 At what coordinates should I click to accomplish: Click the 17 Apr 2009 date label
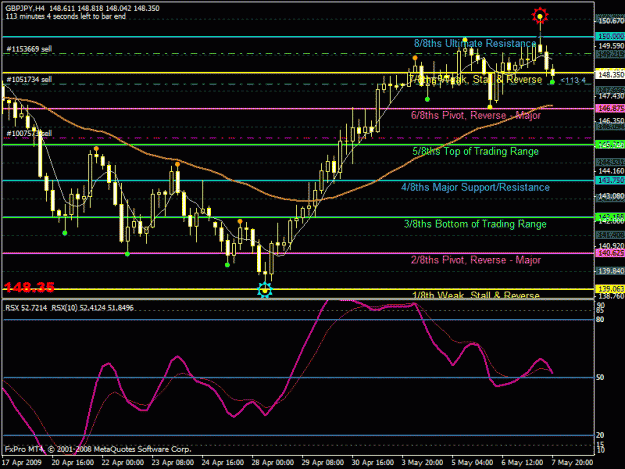tap(22, 463)
